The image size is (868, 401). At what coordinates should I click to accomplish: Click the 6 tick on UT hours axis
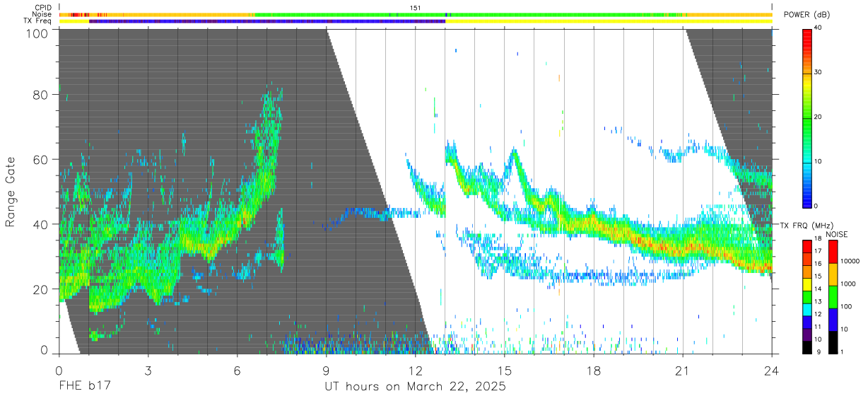point(237,370)
